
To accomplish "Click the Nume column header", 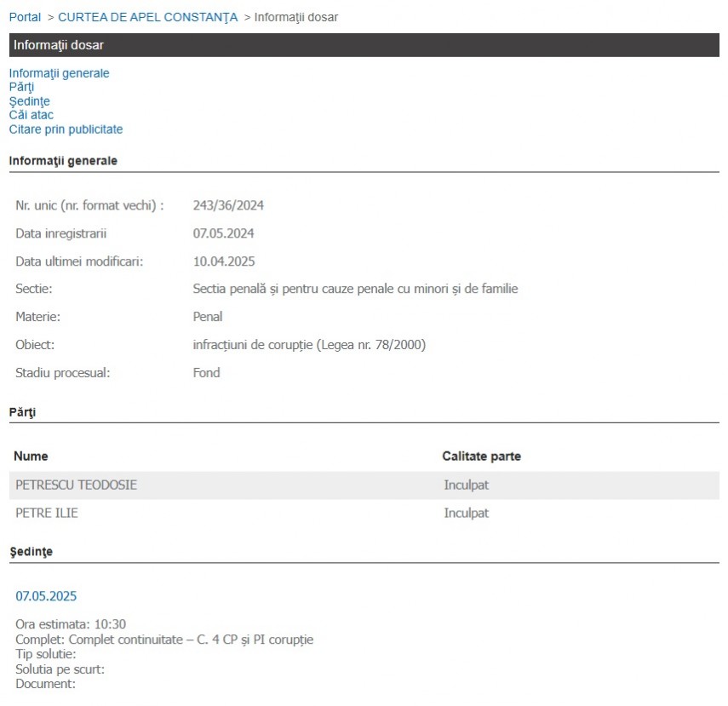I will (x=31, y=456).
